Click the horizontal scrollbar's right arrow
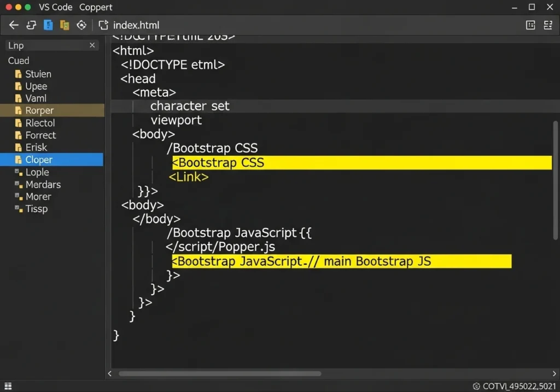The height and width of the screenshot is (392, 560). pyautogui.click(x=549, y=374)
